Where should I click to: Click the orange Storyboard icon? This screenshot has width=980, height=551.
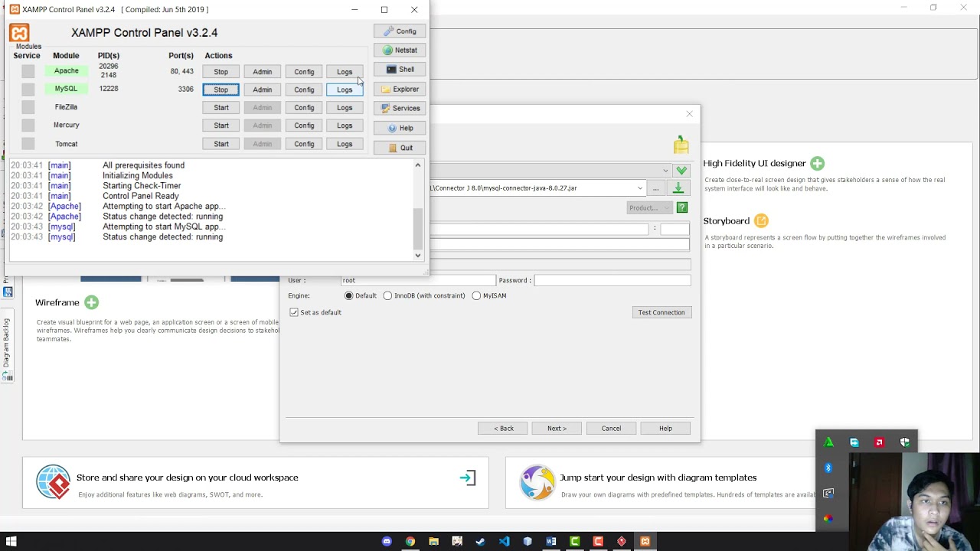pos(761,220)
